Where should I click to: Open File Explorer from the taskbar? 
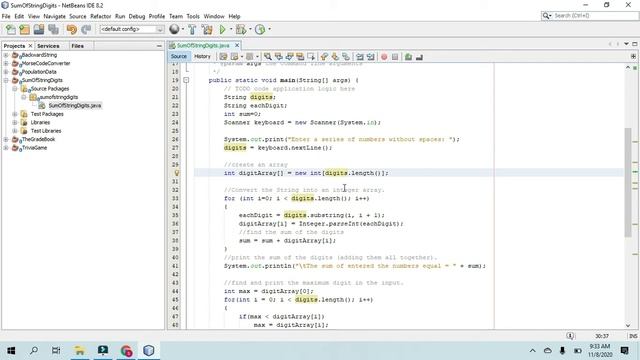[80, 350]
